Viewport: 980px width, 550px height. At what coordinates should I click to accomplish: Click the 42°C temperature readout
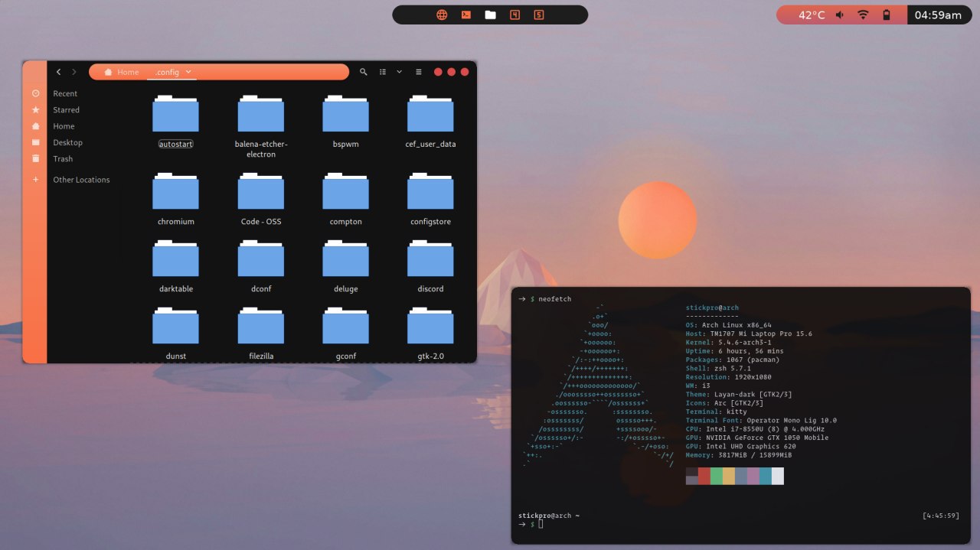(x=812, y=15)
